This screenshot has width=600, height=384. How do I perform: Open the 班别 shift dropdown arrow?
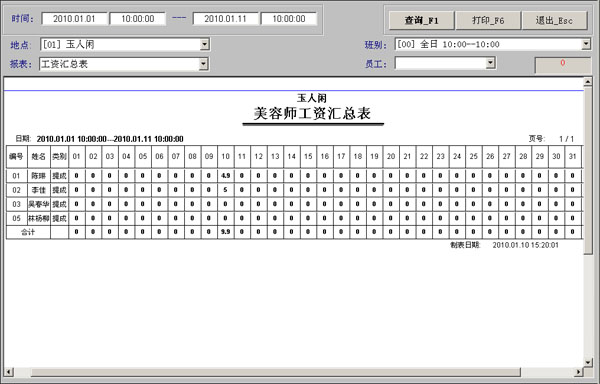point(586,44)
